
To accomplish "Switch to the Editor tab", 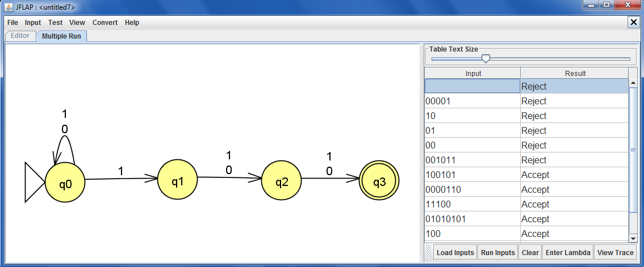I will (20, 36).
